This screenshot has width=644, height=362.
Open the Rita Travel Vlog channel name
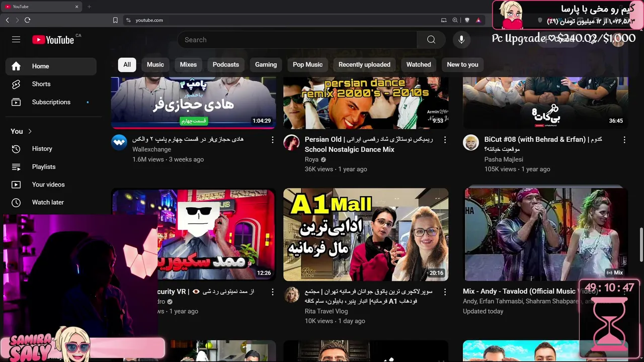[x=326, y=311]
